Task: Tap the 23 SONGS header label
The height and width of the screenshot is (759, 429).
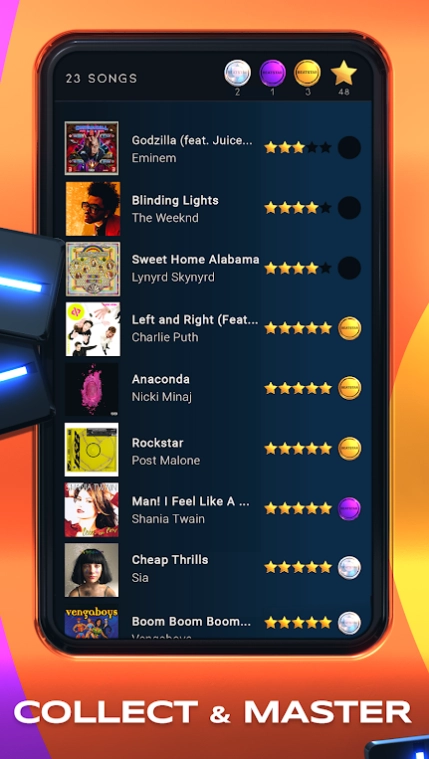Action: [102, 78]
